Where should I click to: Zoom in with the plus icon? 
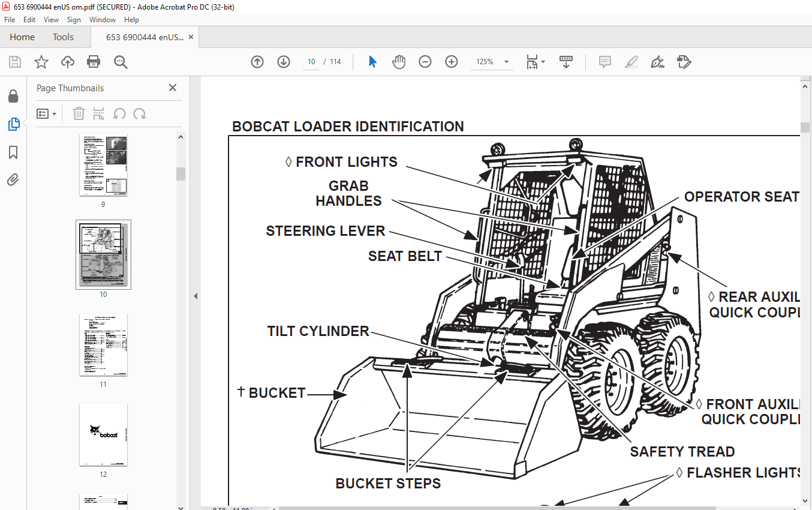452,62
